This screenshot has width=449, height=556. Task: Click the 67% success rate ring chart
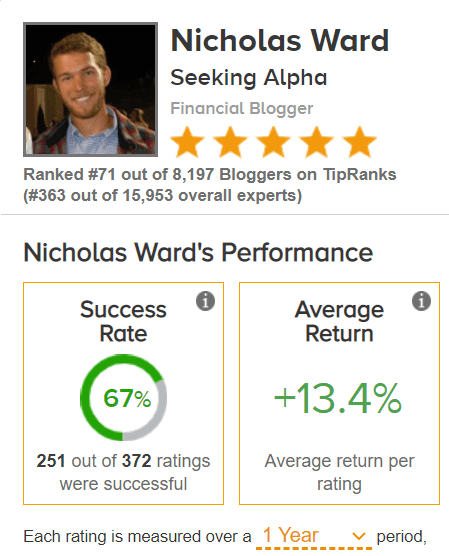(123, 397)
